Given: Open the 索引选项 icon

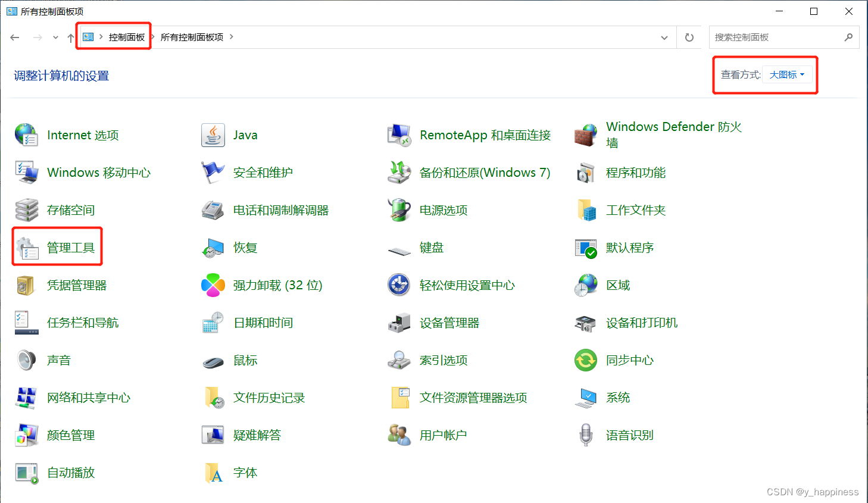Looking at the screenshot, I should tap(399, 360).
